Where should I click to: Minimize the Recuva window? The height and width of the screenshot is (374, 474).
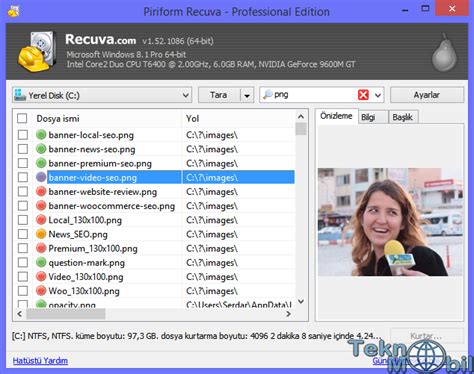405,10
